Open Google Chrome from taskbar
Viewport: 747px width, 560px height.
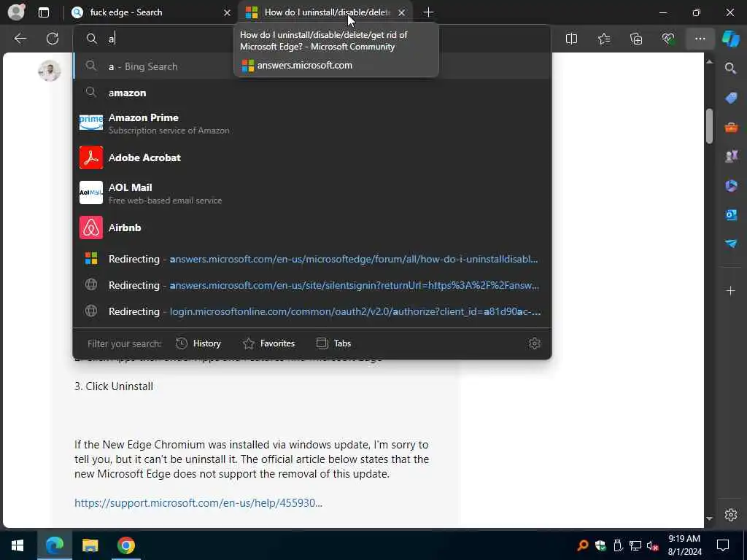pos(125,545)
